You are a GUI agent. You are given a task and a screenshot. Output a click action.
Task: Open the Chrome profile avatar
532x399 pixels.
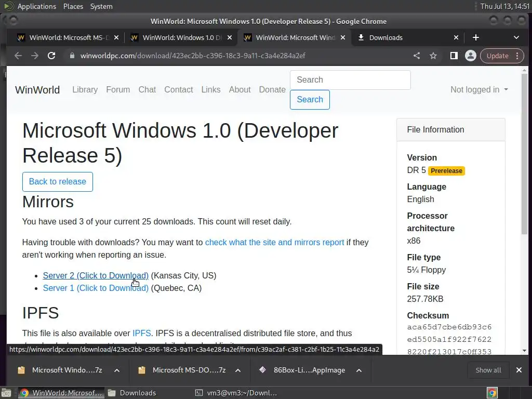click(x=471, y=56)
